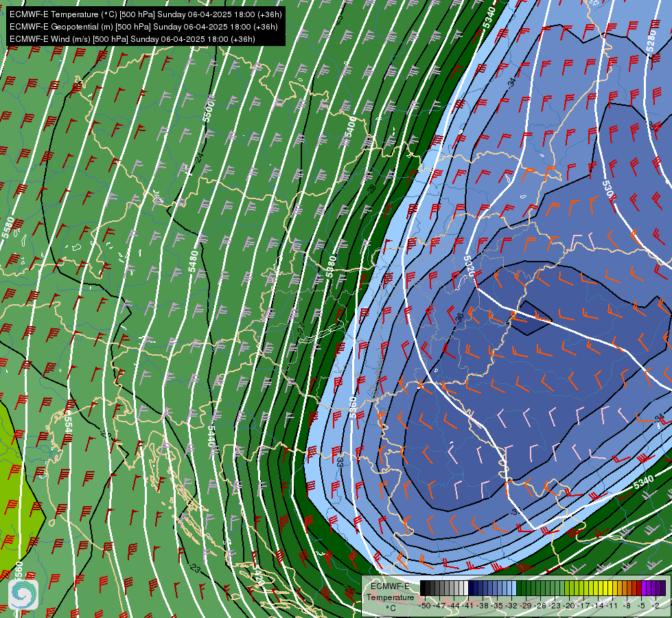Image resolution: width=672 pixels, height=618 pixels.
Task: Click the -11 legend tick label
Action: [x=614, y=606]
